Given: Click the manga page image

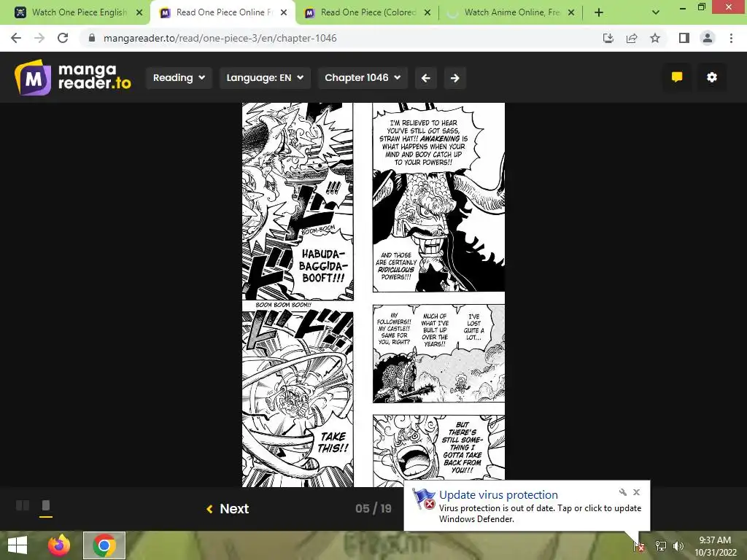Looking at the screenshot, I should (x=373, y=295).
